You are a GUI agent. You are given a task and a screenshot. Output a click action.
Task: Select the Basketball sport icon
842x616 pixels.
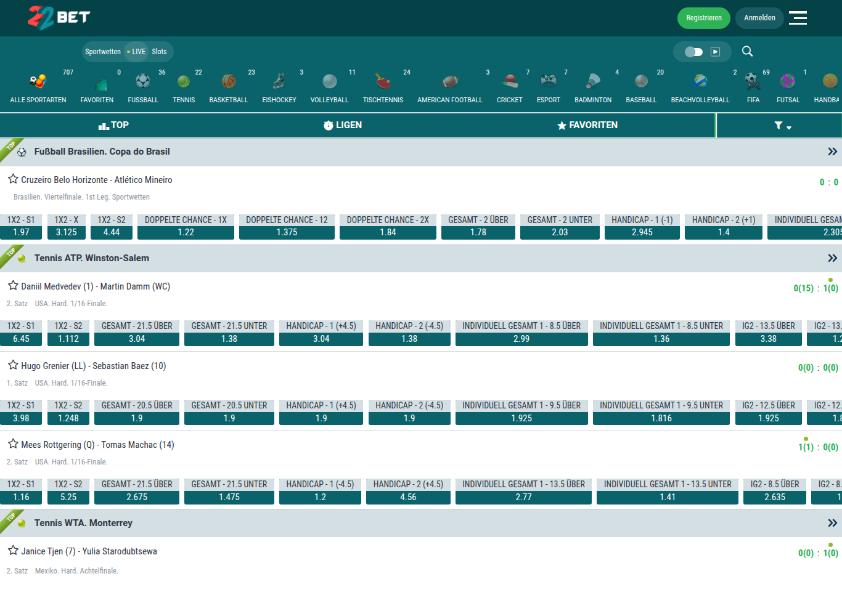click(229, 81)
